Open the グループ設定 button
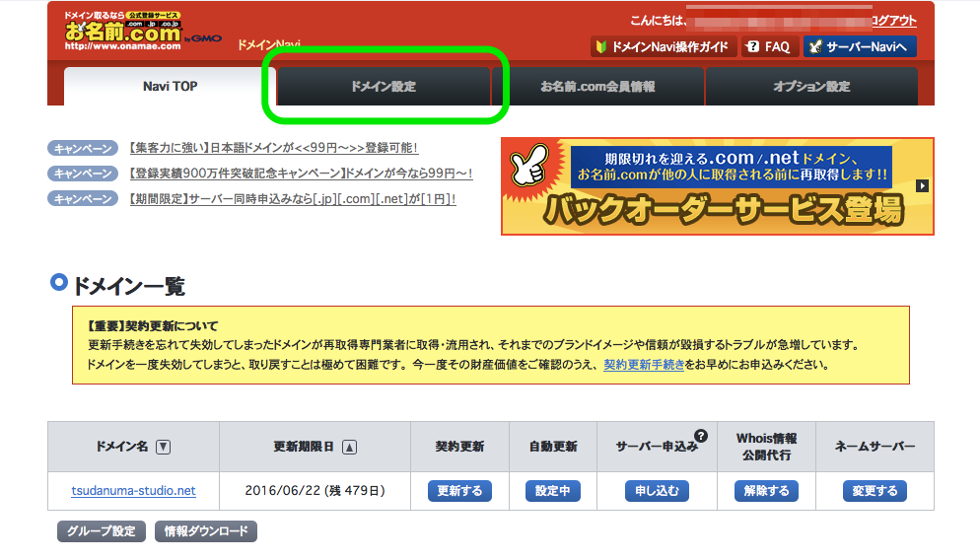 (x=102, y=531)
